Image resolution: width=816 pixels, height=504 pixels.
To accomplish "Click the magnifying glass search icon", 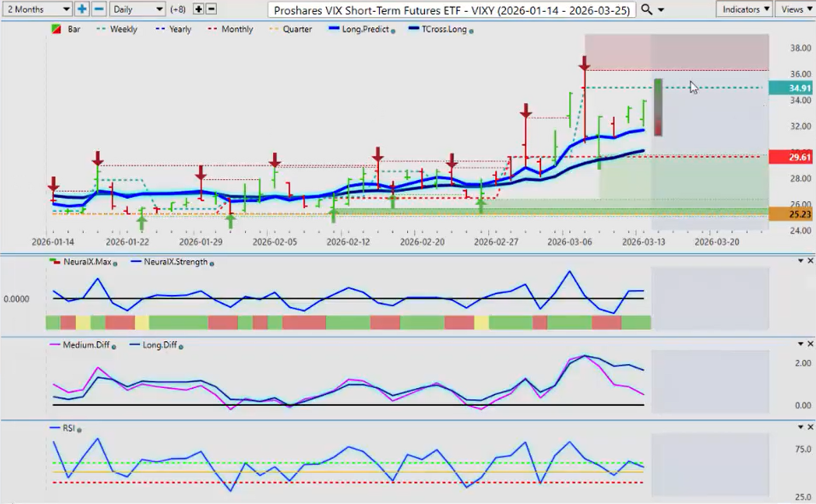I will (x=647, y=9).
